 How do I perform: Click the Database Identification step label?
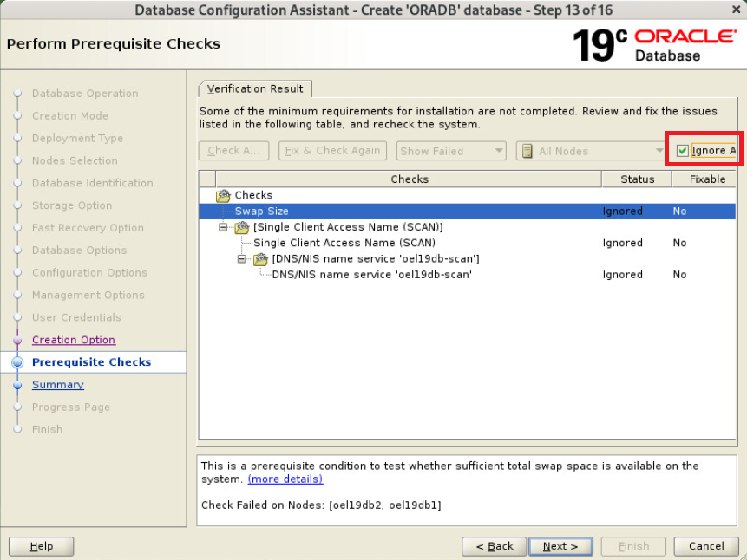(x=93, y=183)
